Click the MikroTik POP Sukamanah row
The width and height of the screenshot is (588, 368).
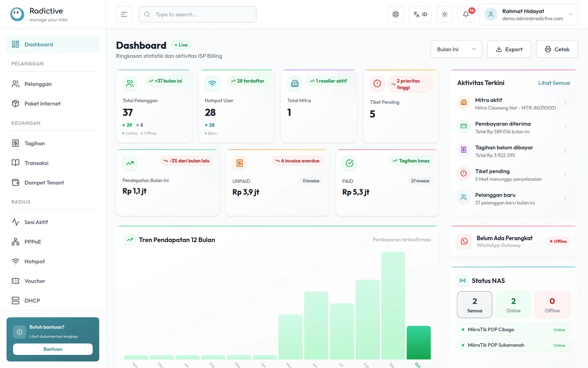click(x=513, y=345)
